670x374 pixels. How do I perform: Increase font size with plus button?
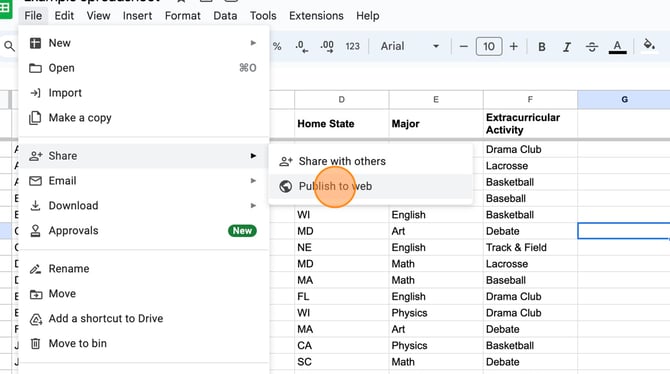(514, 46)
